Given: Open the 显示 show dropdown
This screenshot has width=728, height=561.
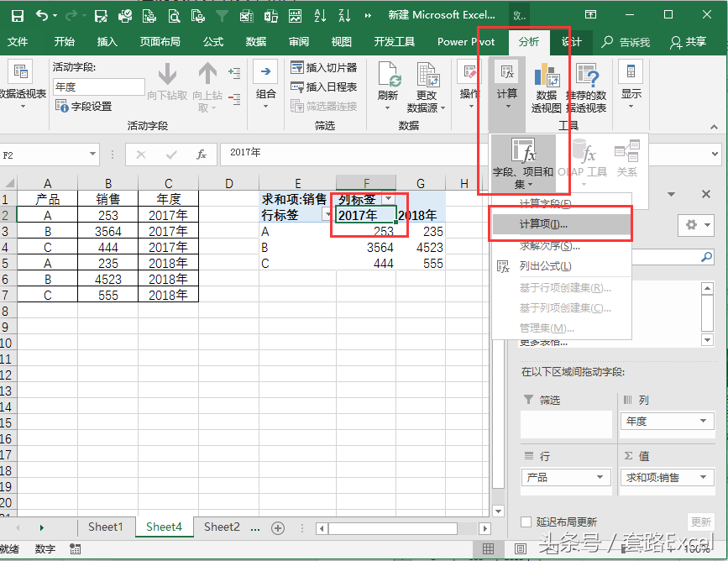Looking at the screenshot, I should [631, 85].
